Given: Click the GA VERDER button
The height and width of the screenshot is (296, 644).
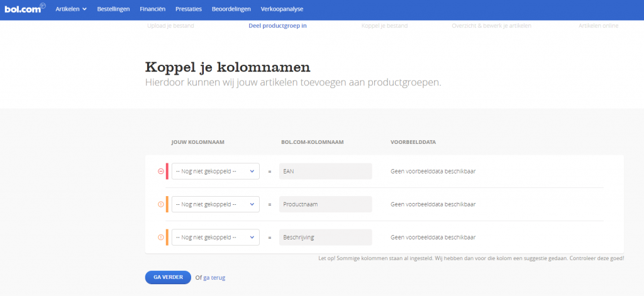Looking at the screenshot, I should (168, 278).
